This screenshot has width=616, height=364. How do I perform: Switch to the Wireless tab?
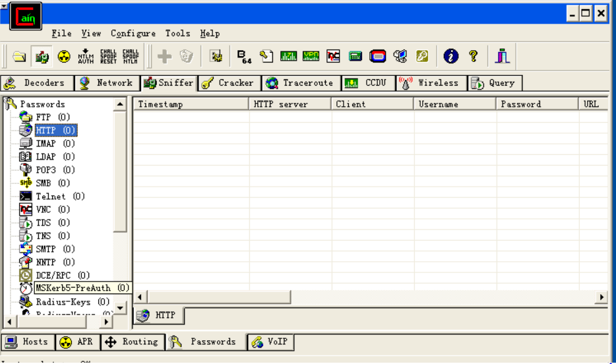pos(431,83)
